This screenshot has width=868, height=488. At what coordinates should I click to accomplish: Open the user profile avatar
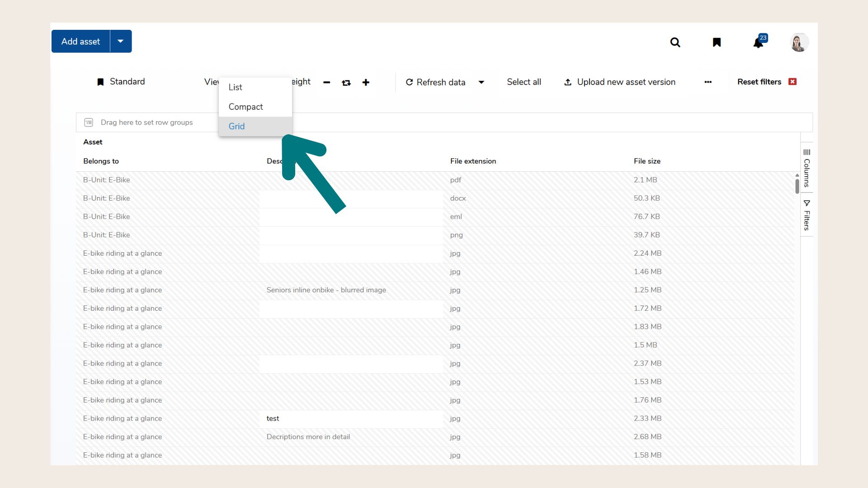[799, 42]
